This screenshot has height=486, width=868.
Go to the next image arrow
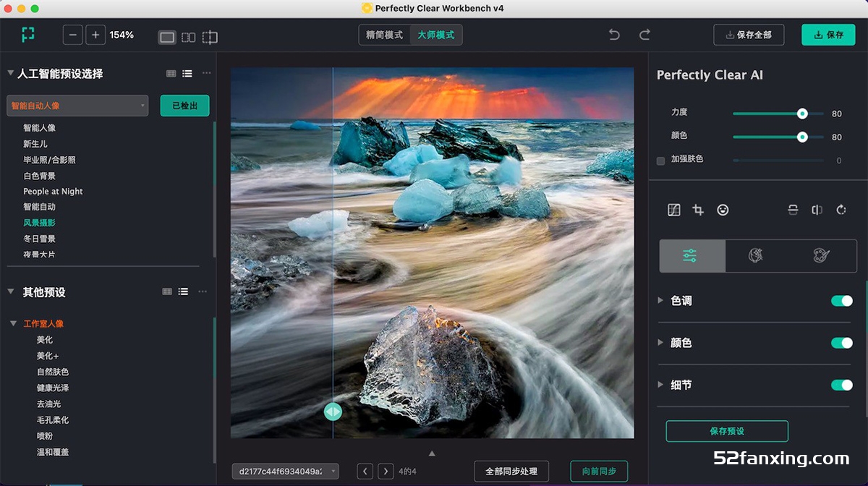point(386,472)
